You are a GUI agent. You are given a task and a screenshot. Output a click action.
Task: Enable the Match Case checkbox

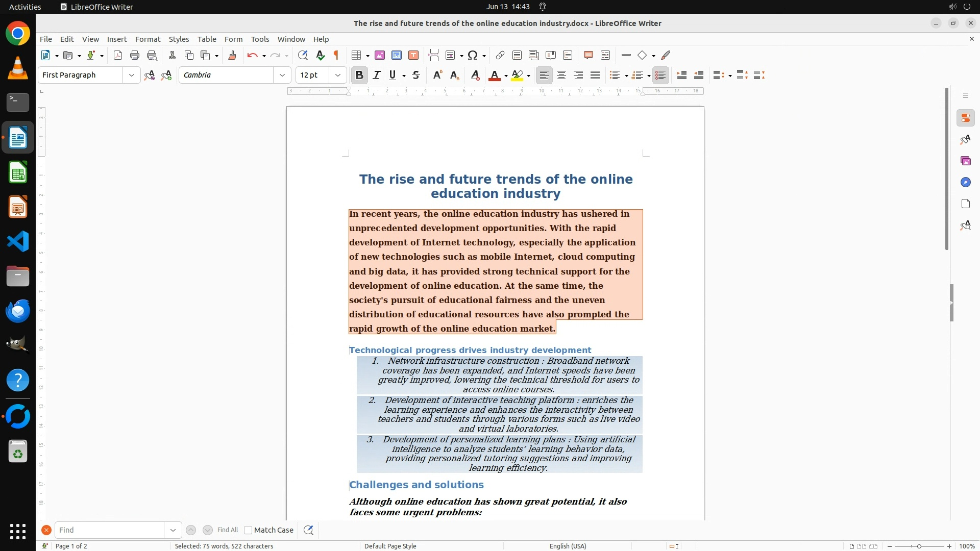tap(249, 530)
